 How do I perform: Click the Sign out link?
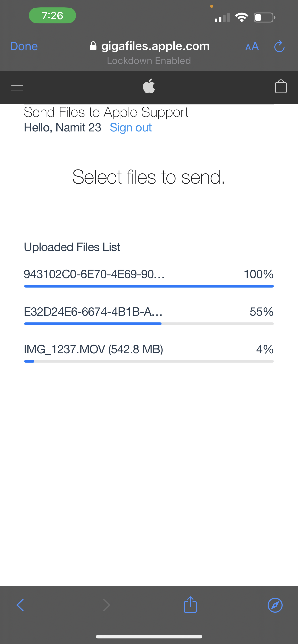(x=131, y=128)
